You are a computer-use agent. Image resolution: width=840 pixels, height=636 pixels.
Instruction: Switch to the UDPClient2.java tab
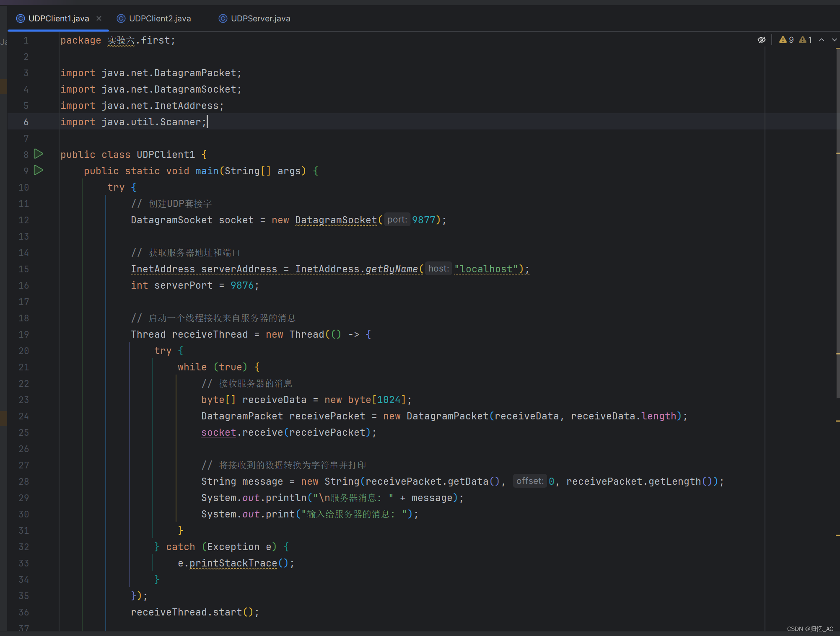point(160,18)
